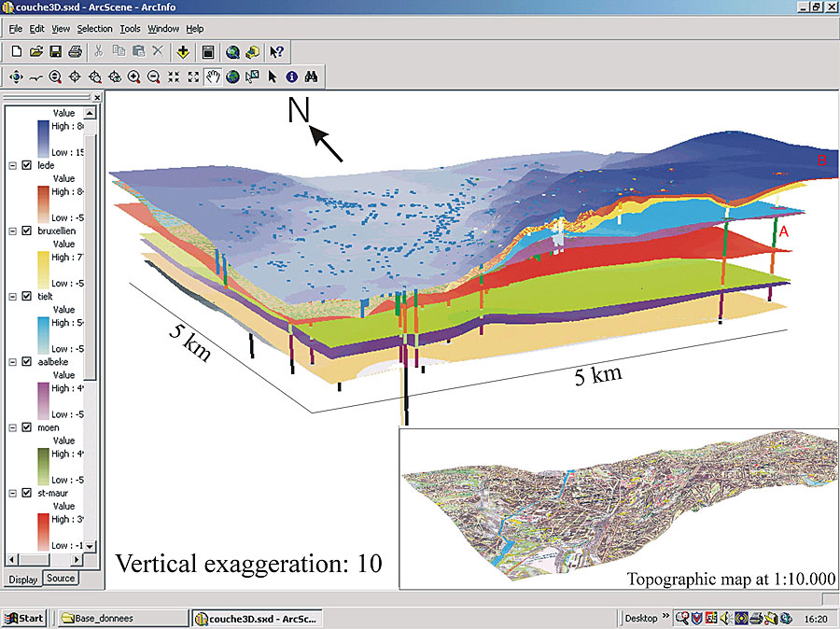Screen dimensions: 840x629
Task: Toggle the bruxellien layer checkbox
Action: coord(24,232)
